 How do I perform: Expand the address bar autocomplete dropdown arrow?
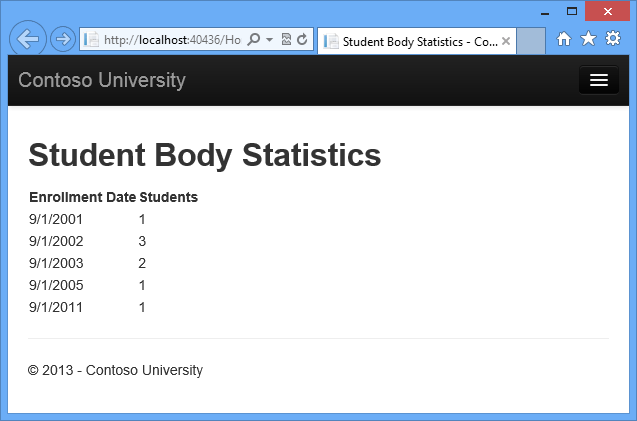269,40
